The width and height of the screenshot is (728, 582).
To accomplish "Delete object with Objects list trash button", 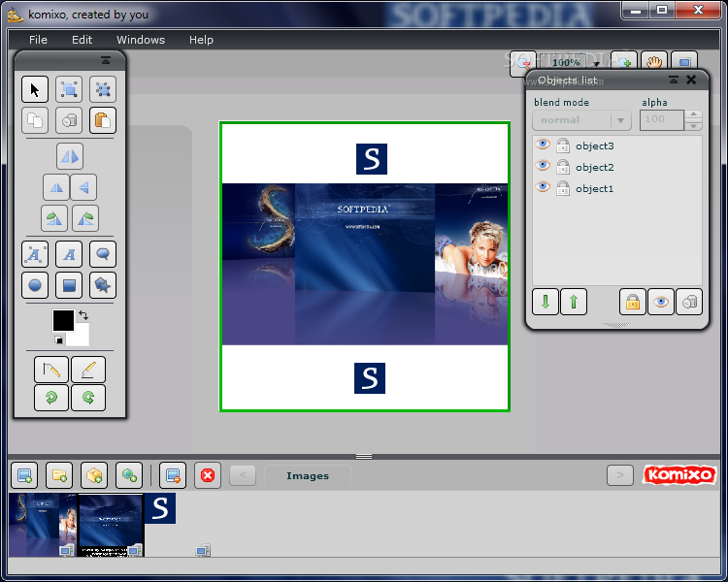I will (x=689, y=302).
